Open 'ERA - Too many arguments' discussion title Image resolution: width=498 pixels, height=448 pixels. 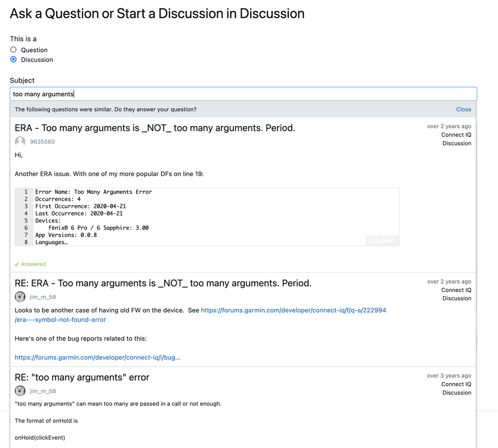point(155,128)
